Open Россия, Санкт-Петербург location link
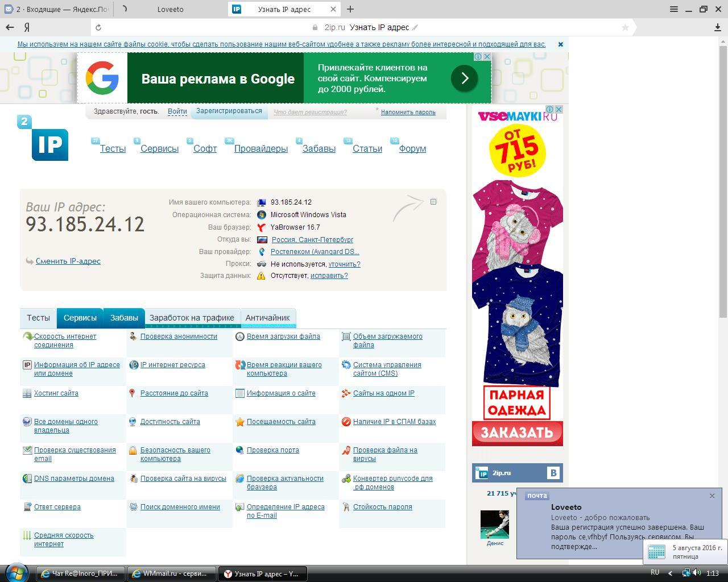Image resolution: width=728 pixels, height=582 pixels. tap(312, 239)
